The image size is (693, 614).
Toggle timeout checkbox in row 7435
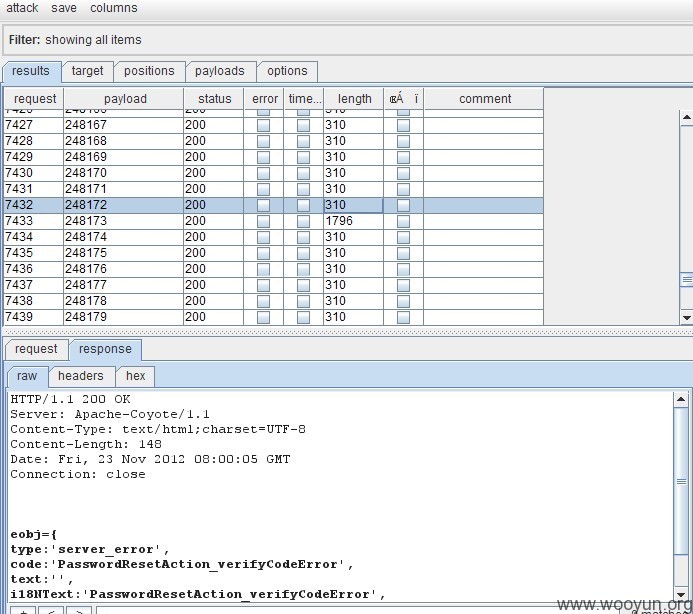click(303, 253)
